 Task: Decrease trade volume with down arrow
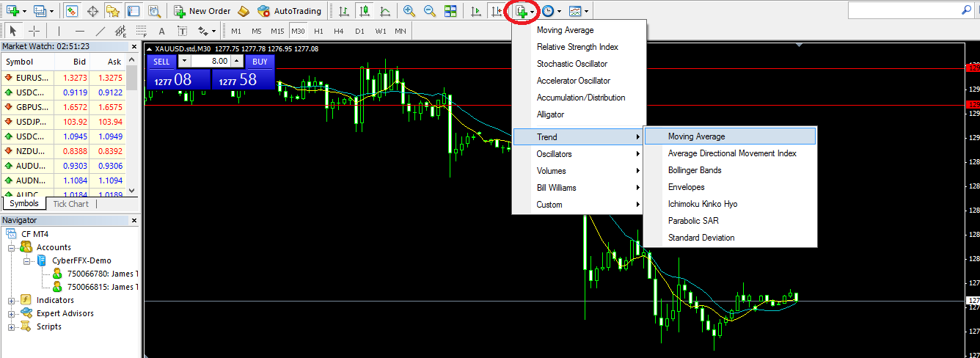click(184, 61)
